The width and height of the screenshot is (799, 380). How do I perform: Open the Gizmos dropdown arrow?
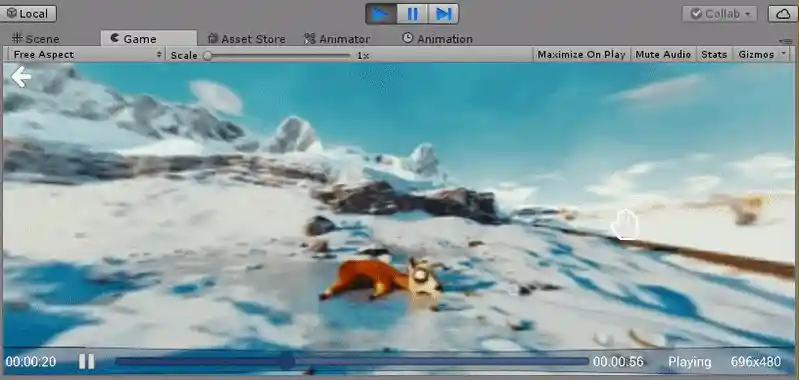[x=784, y=55]
